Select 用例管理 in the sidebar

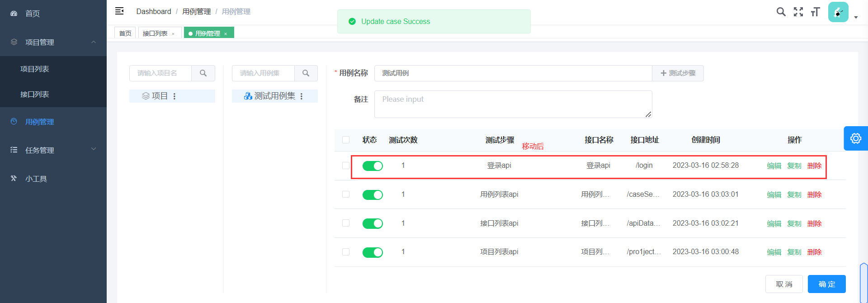53,122
